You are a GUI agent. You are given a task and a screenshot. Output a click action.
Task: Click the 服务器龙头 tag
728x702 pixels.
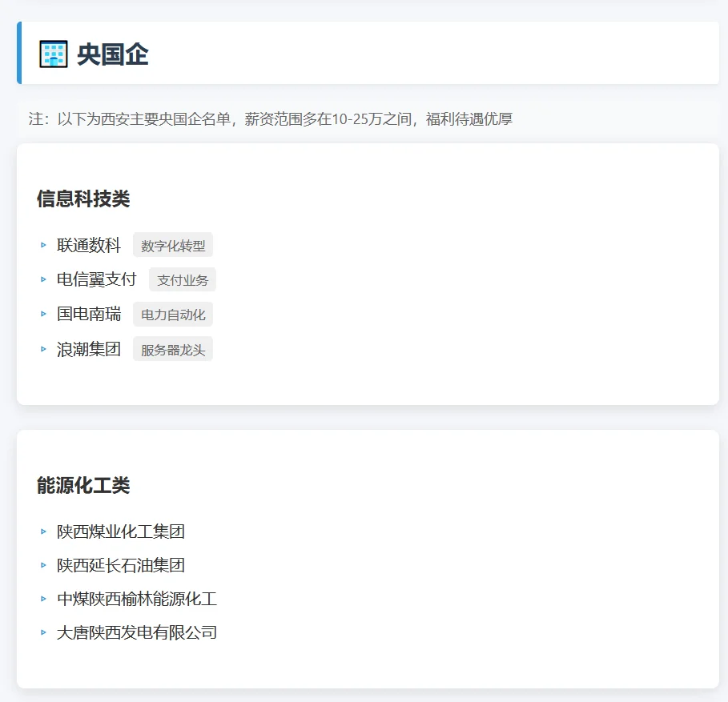tap(173, 349)
